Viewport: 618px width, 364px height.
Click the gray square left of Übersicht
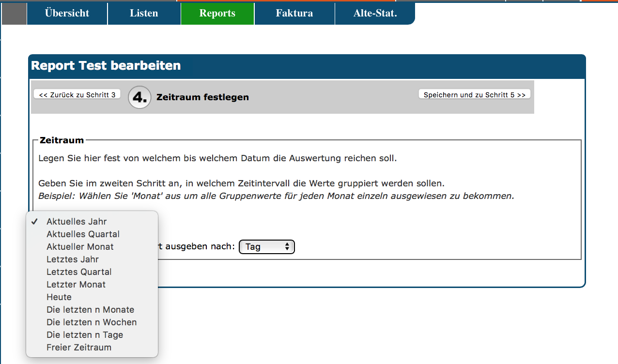point(14,14)
